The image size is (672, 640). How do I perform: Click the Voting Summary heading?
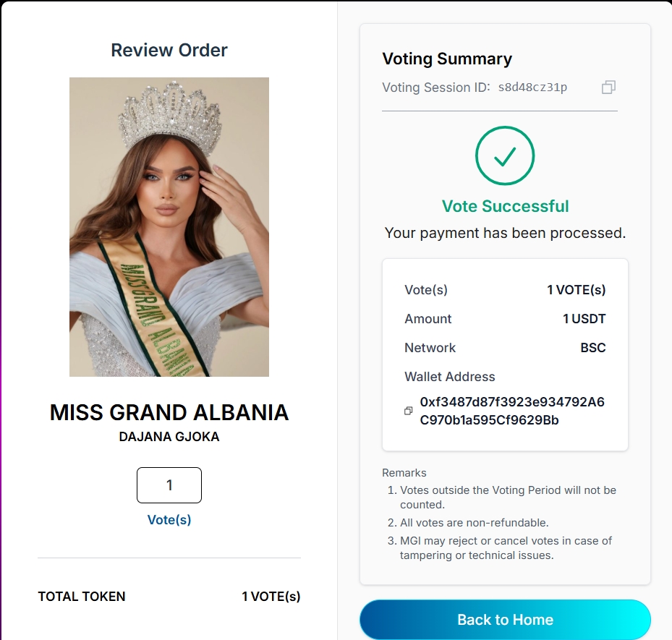click(x=446, y=59)
